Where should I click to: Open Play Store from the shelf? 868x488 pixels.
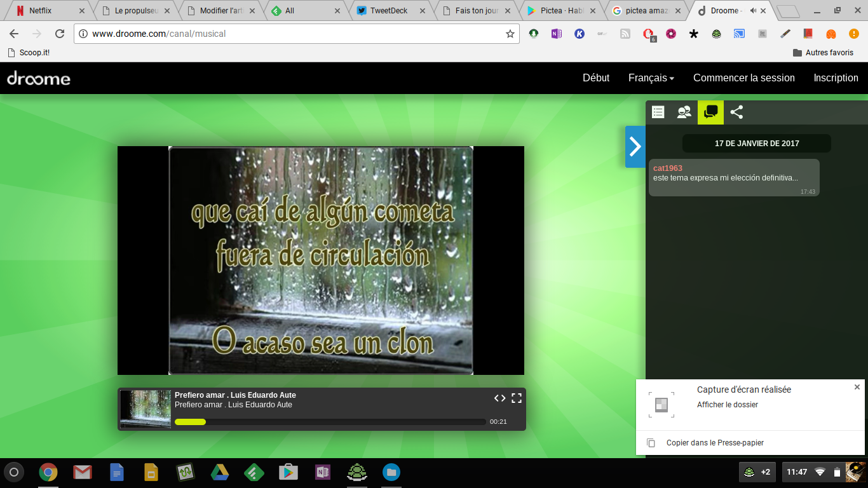pos(288,472)
